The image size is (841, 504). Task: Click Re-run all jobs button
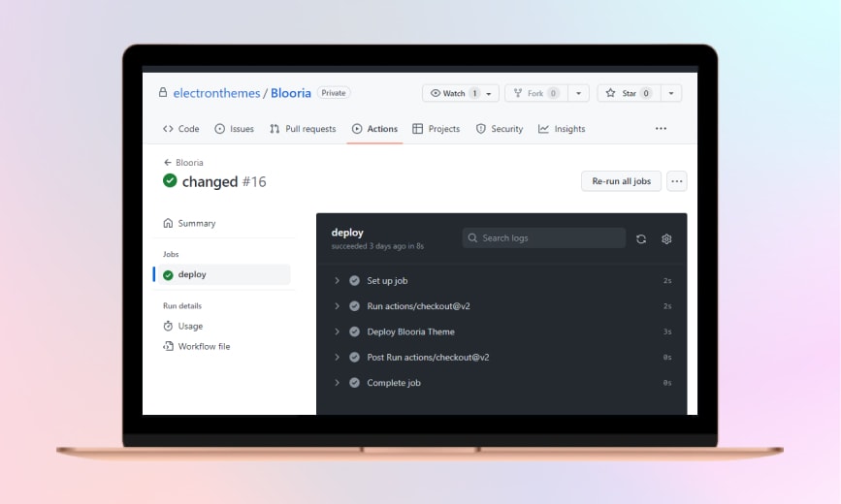click(x=621, y=181)
